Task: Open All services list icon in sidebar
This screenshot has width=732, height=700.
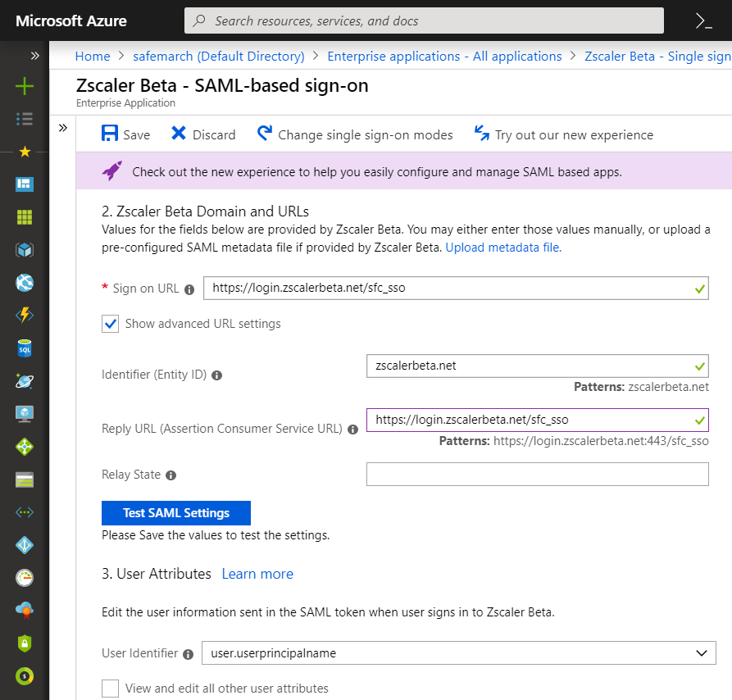Action: (x=25, y=119)
